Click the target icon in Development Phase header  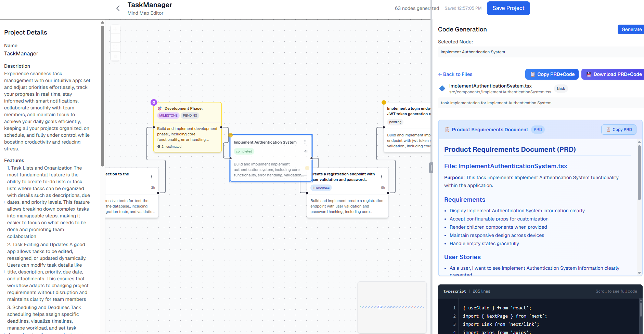pyautogui.click(x=160, y=108)
